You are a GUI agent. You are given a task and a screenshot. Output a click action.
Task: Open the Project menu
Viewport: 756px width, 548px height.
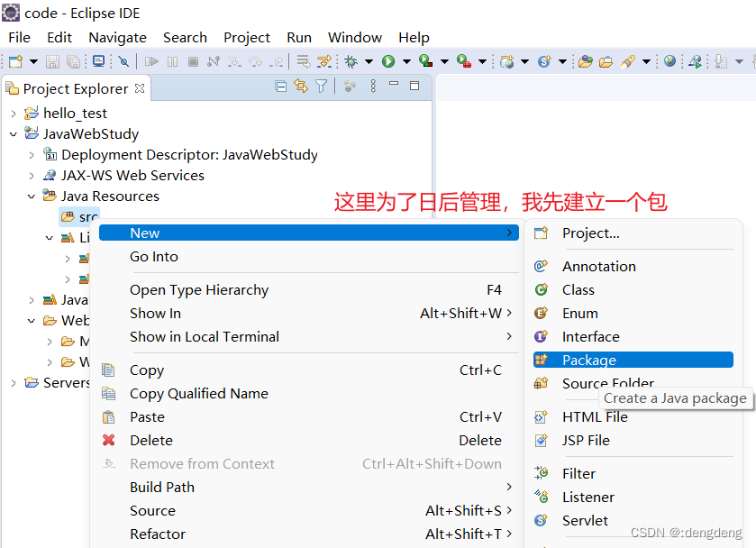pyautogui.click(x=247, y=38)
